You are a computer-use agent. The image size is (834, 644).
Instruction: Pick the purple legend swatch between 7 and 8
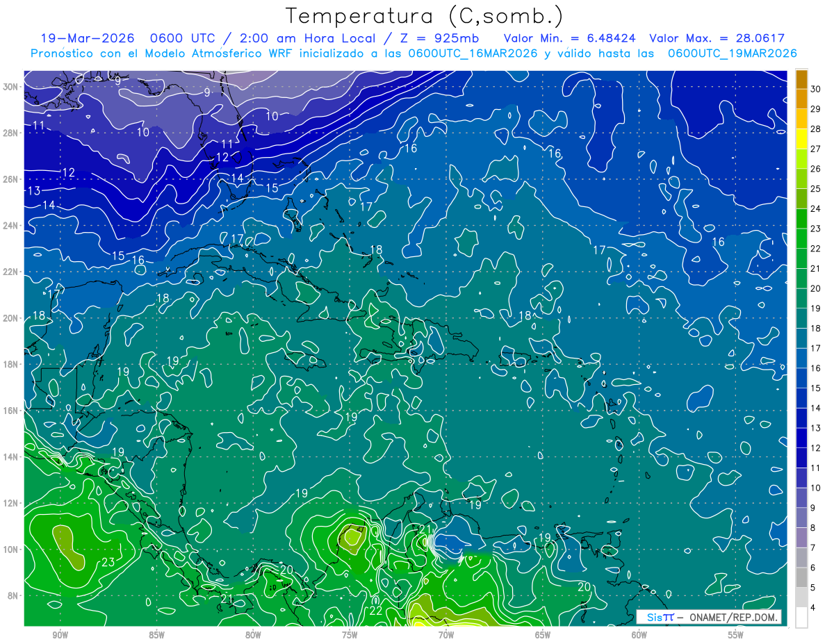(x=801, y=538)
